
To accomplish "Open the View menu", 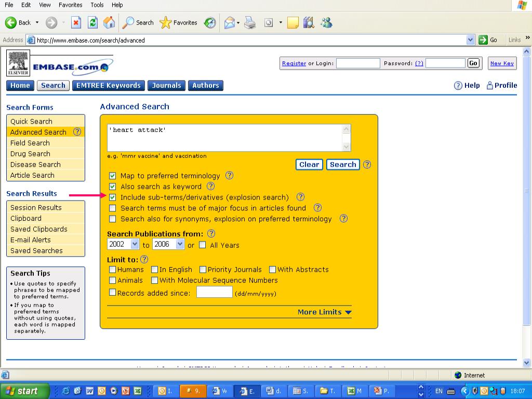I will [x=45, y=5].
